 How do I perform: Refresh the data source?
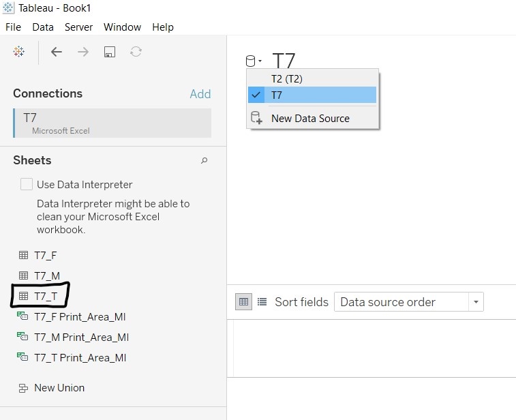pos(136,52)
